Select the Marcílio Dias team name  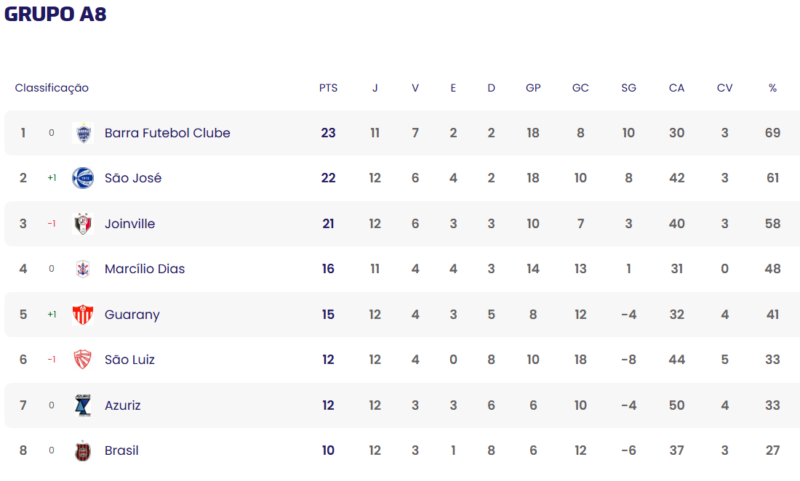click(x=145, y=269)
